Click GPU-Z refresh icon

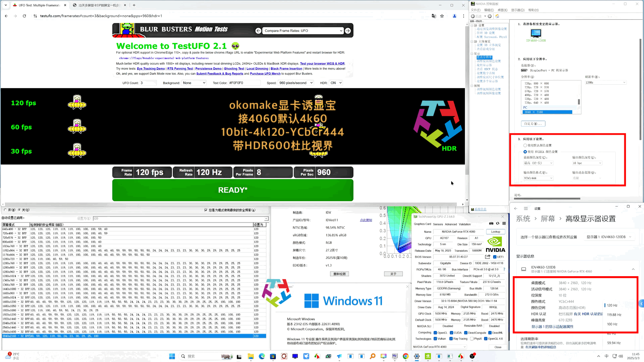(498, 224)
